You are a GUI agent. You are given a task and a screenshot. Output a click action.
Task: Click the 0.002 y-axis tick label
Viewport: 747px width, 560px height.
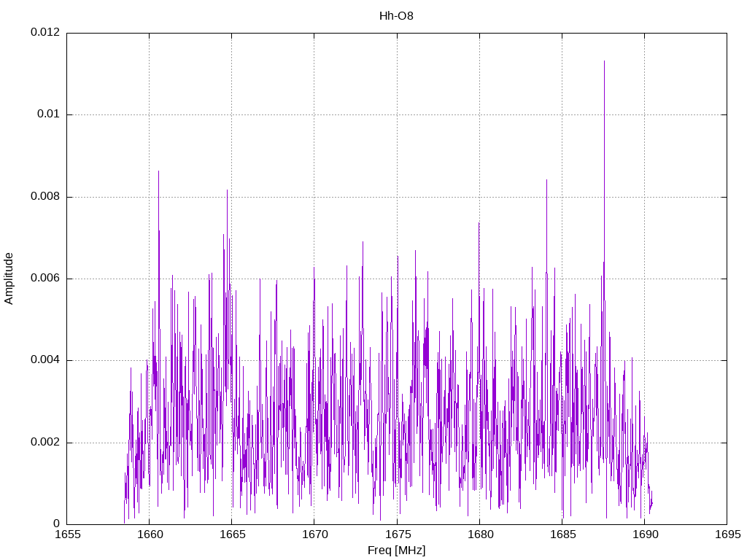(x=45, y=443)
